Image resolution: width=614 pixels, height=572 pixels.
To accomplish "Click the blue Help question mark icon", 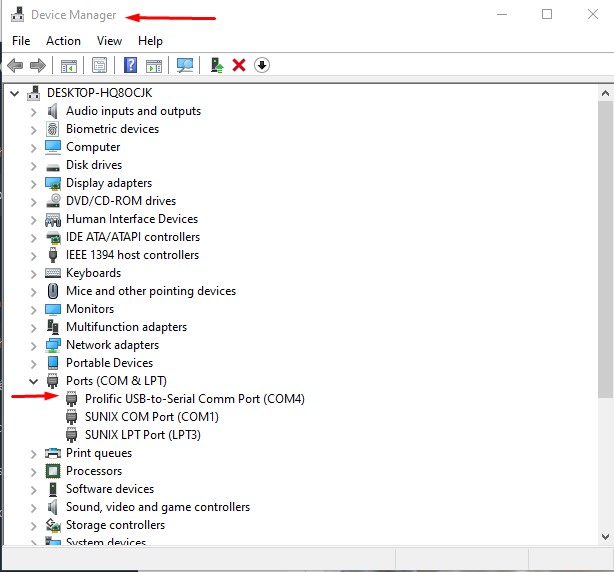I will click(130, 65).
